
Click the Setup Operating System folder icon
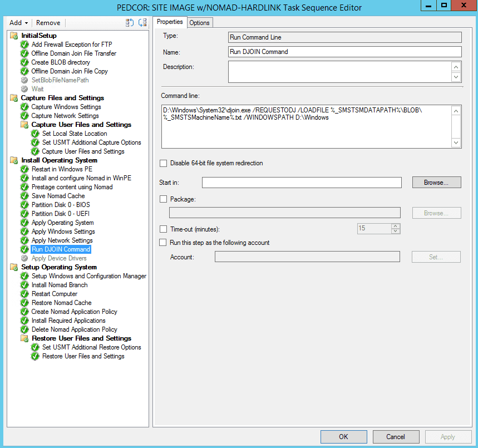coord(14,267)
